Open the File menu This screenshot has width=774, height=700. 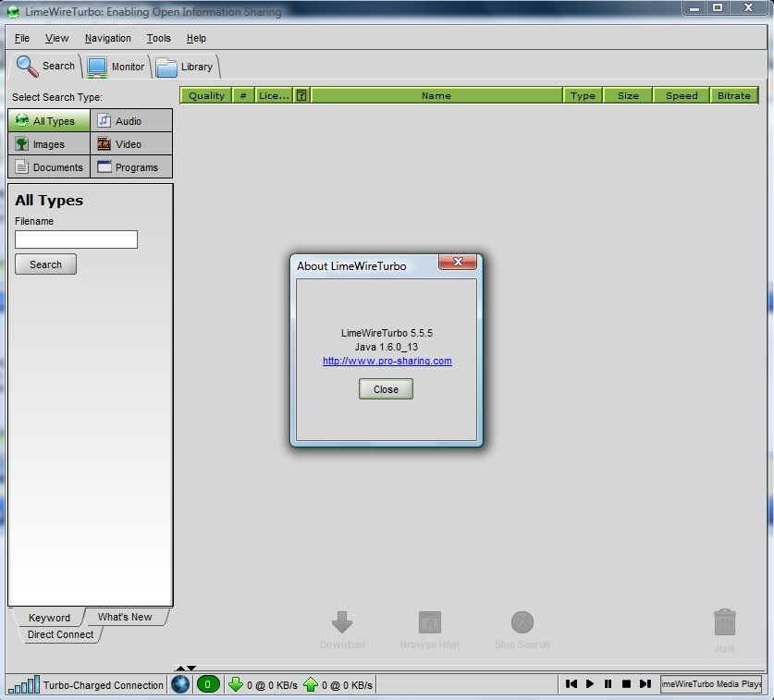pyautogui.click(x=21, y=38)
